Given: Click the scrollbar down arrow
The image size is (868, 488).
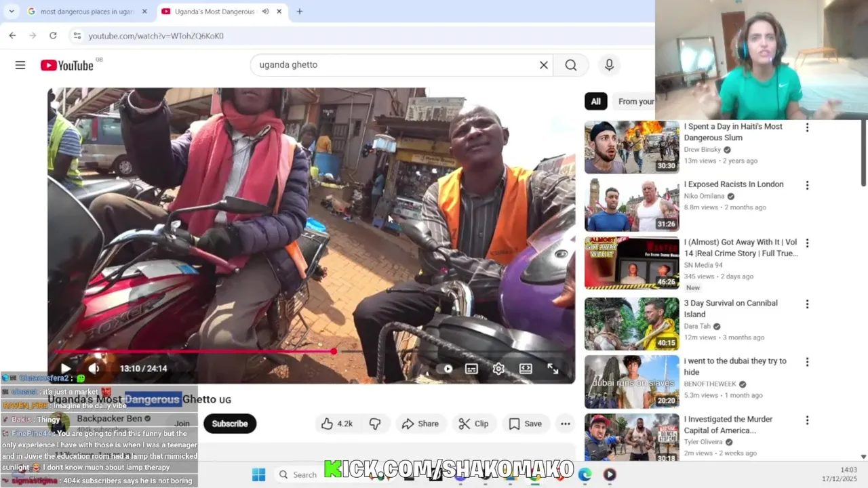Looking at the screenshot, I should click(x=863, y=457).
